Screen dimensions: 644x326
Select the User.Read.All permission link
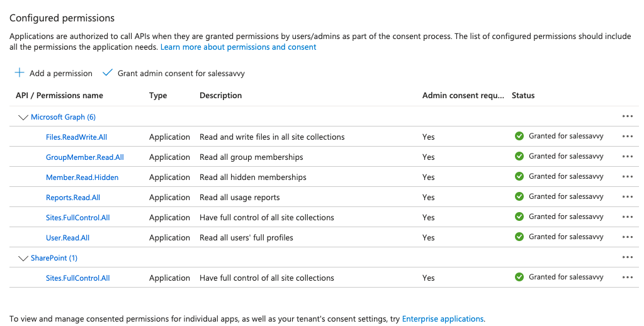click(67, 238)
